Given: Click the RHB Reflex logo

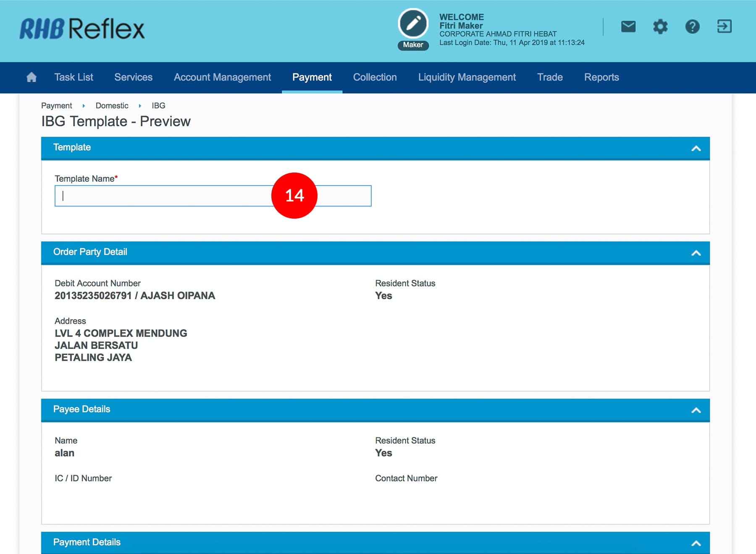Looking at the screenshot, I should 82,29.
